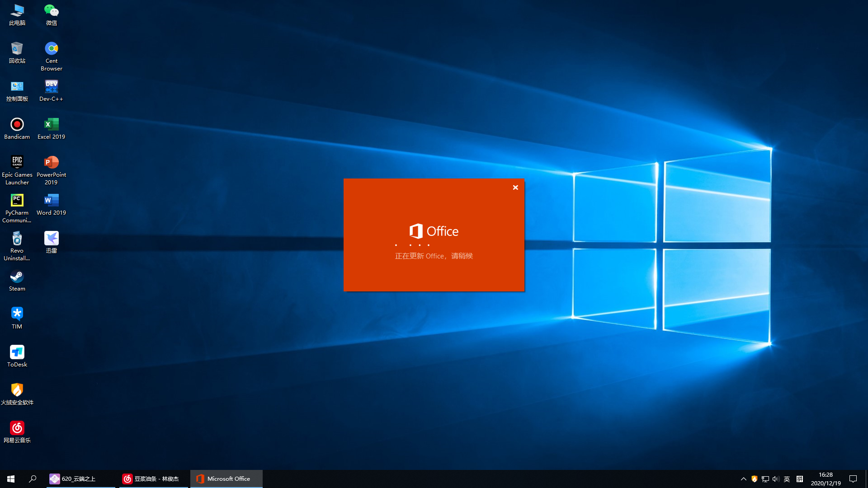Screen dimensions: 868x488
Task: Select the Steam desktop icon
Action: point(17,281)
